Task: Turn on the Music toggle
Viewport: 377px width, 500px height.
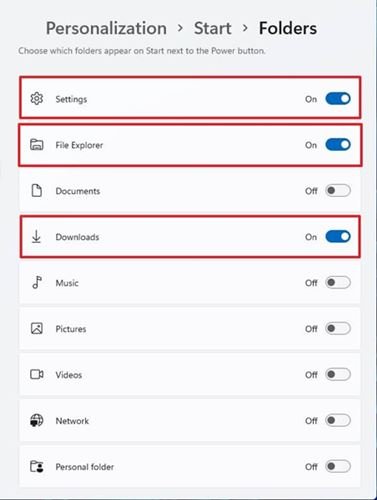Action: 338,283
